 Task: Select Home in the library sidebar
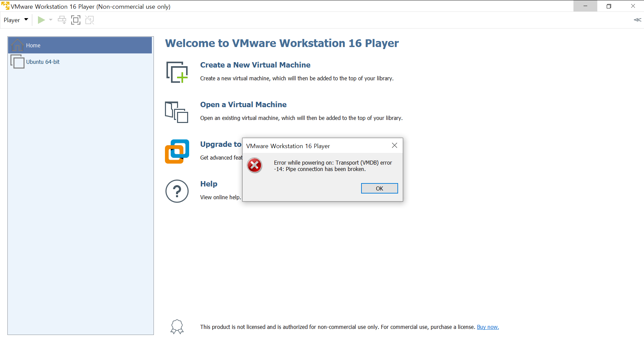pyautogui.click(x=80, y=45)
